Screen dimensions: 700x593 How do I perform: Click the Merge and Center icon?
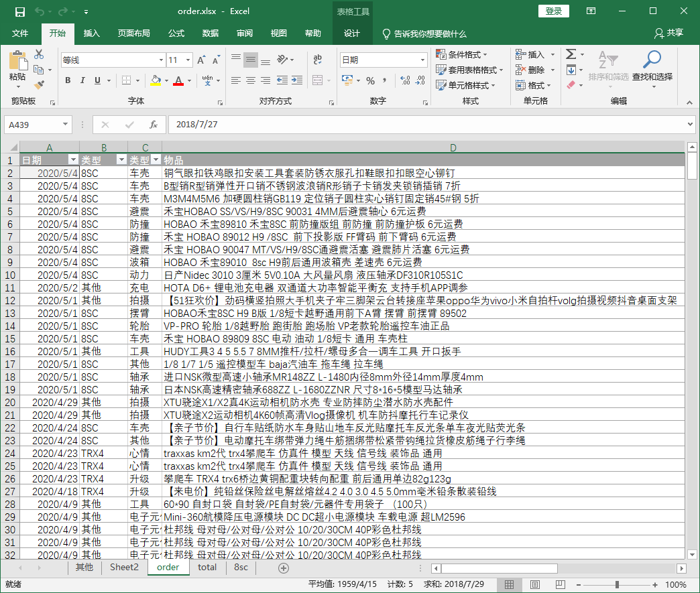pyautogui.click(x=317, y=80)
